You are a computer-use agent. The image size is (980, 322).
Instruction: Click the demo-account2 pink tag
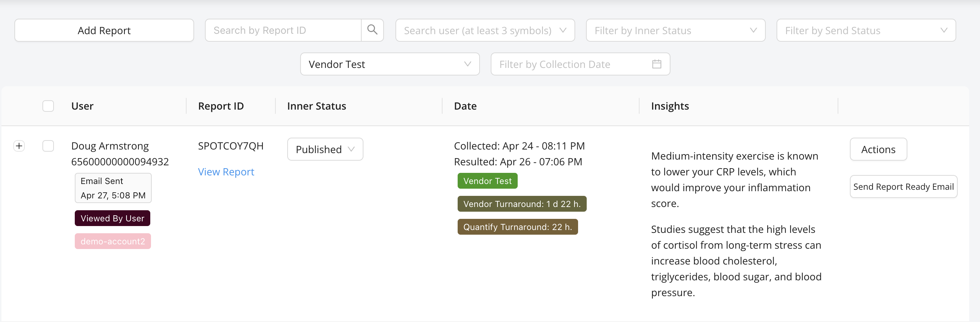113,241
